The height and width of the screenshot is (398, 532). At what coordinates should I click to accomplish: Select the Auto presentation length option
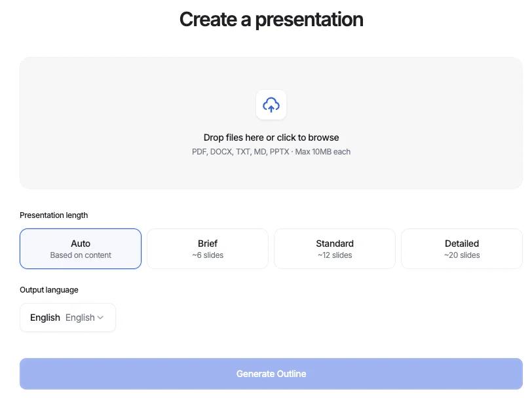pyautogui.click(x=81, y=249)
